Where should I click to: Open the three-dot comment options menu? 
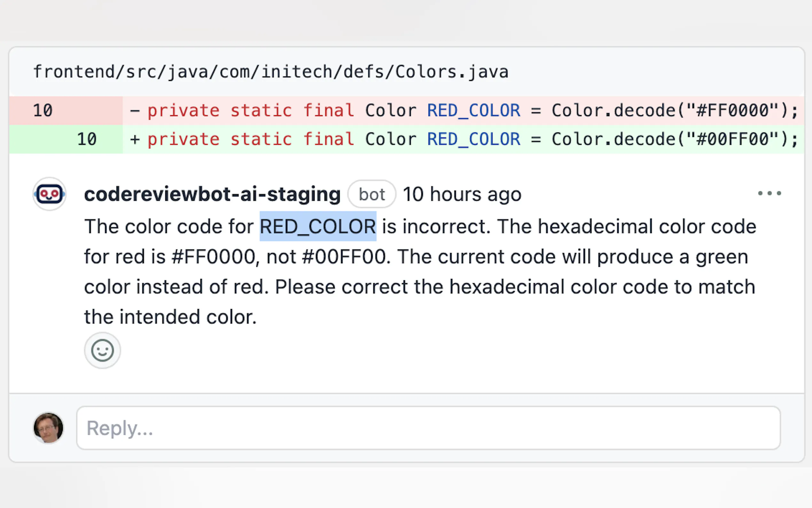(x=769, y=193)
